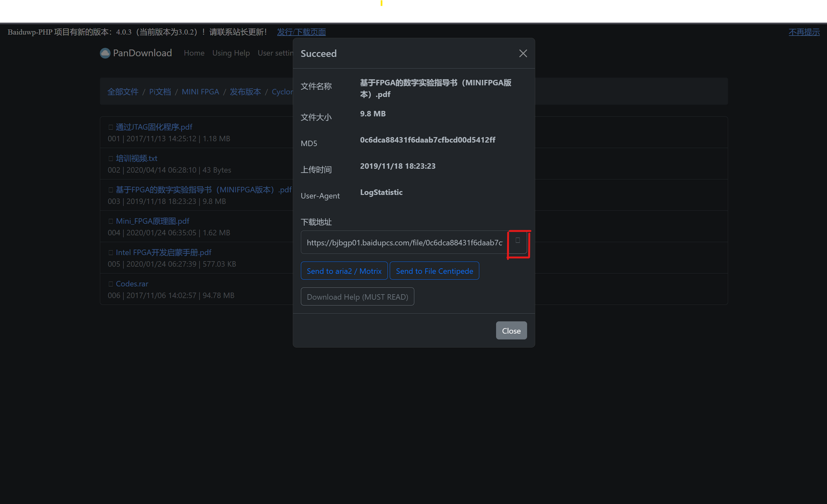Send the link to File Centipede

[434, 271]
